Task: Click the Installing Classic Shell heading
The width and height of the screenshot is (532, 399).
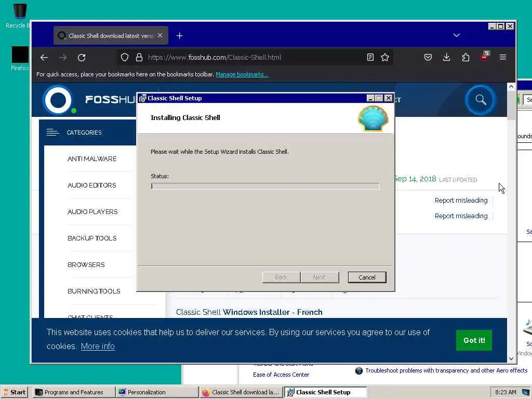Action: coord(185,118)
